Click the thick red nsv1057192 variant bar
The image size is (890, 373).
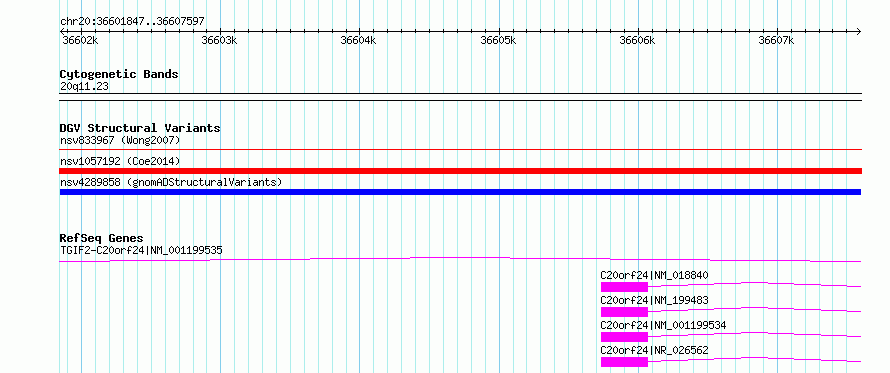coord(460,171)
